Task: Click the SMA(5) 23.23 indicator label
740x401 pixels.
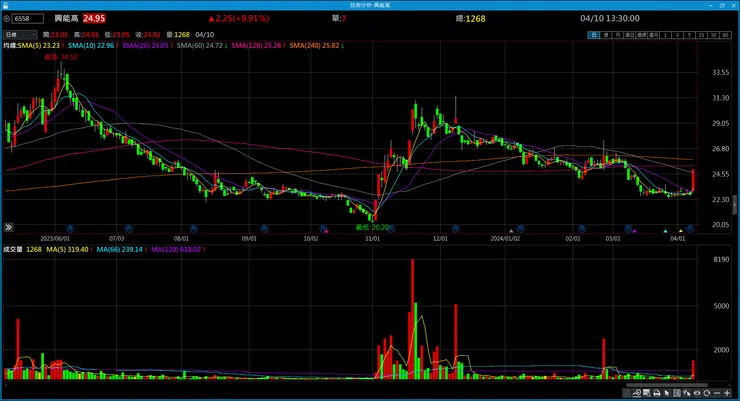Action: (x=39, y=45)
